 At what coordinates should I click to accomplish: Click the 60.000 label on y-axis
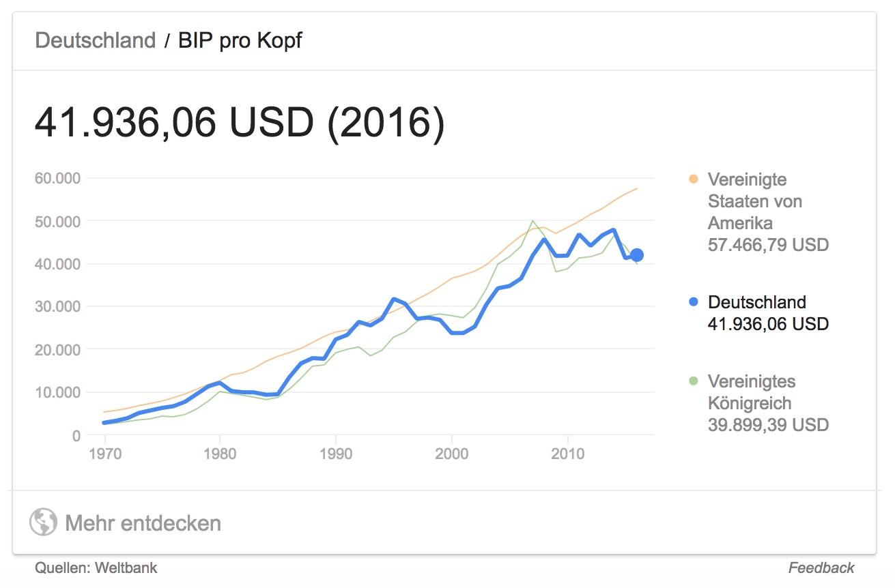[56, 179]
